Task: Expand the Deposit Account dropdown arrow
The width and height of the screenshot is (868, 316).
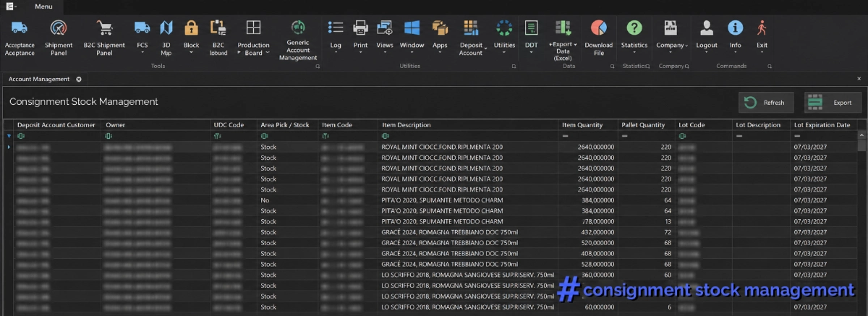Action: click(486, 47)
